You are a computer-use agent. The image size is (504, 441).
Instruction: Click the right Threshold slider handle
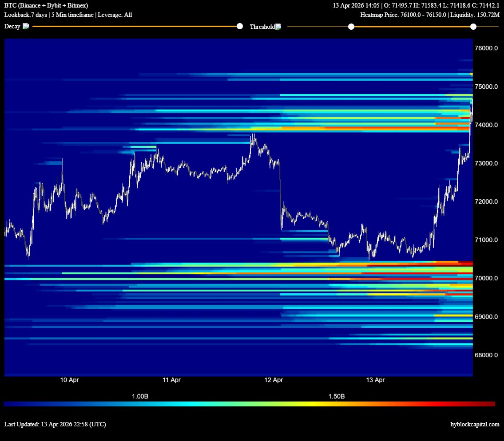(x=473, y=27)
